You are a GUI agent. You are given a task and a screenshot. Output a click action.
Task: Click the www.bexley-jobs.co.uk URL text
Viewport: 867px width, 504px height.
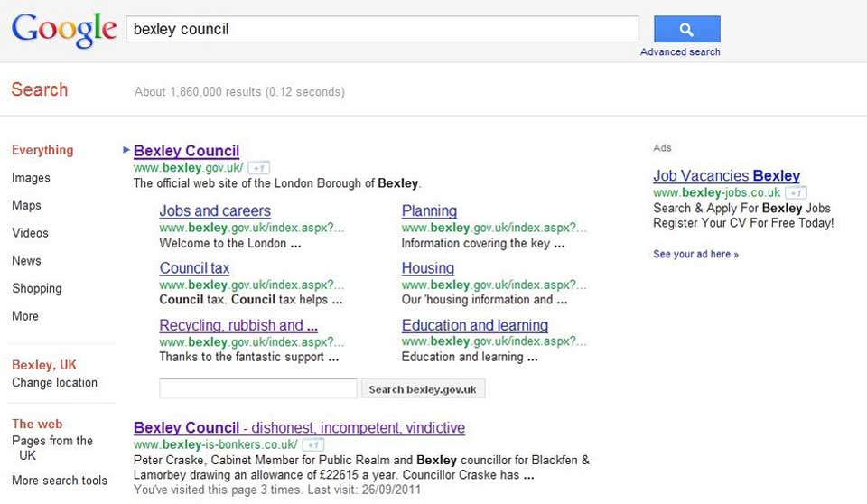click(x=716, y=192)
